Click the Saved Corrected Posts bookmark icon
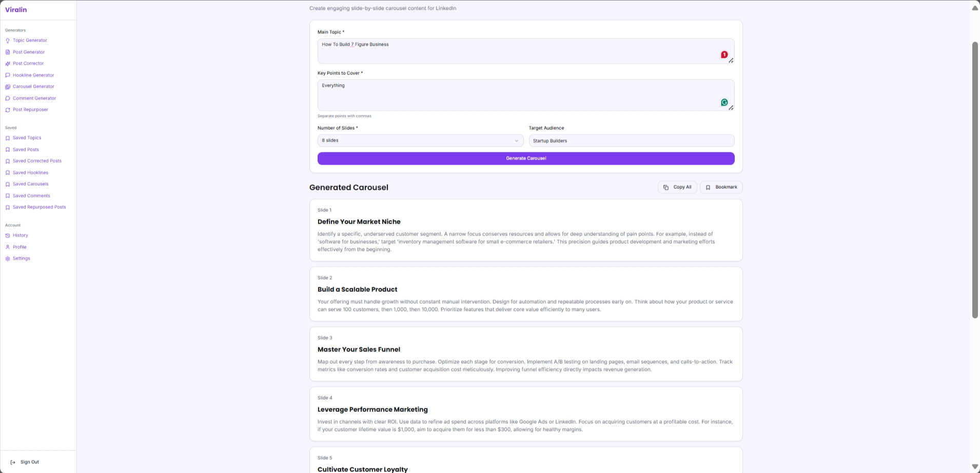 click(x=8, y=161)
